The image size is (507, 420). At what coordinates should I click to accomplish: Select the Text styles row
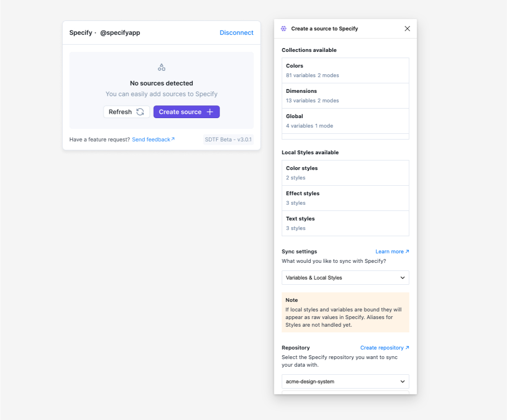345,223
